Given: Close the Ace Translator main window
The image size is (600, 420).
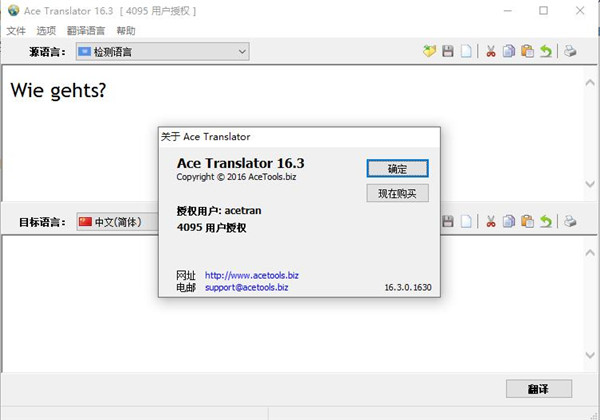Looking at the screenshot, I should click(x=580, y=11).
